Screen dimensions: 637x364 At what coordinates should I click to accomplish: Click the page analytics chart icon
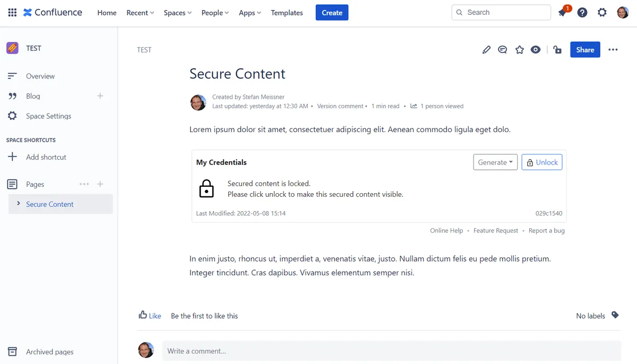[x=414, y=106]
